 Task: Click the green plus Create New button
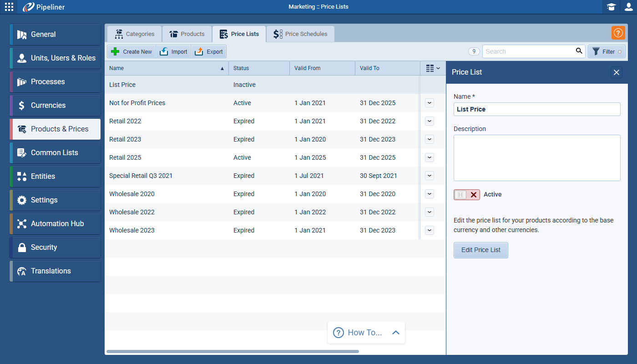pos(131,51)
